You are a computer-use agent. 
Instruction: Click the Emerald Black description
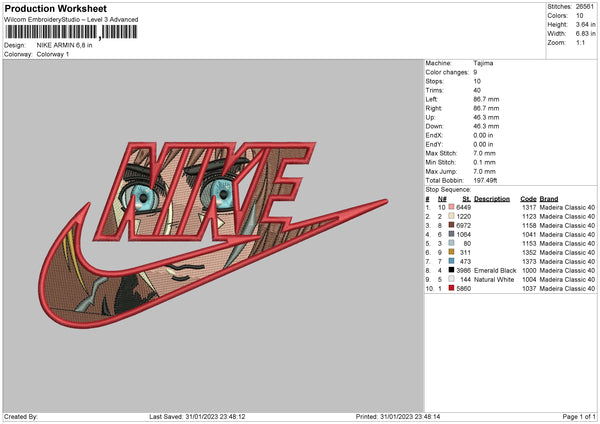click(495, 271)
